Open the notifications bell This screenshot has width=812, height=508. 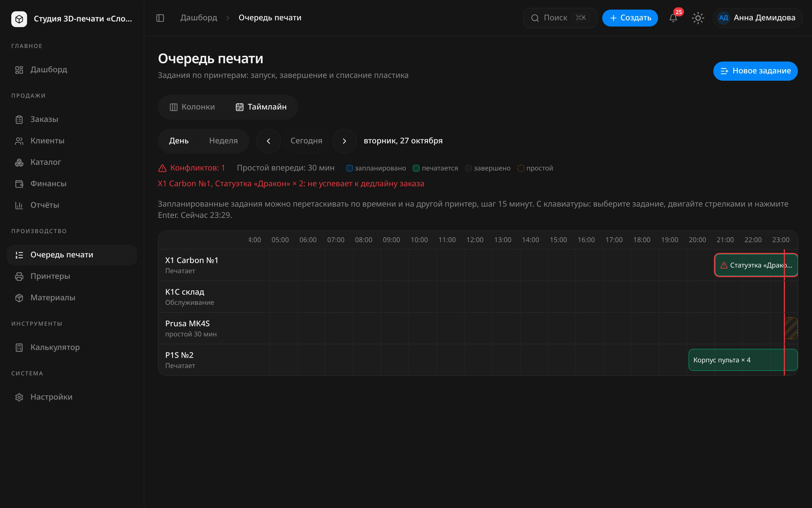[673, 18]
